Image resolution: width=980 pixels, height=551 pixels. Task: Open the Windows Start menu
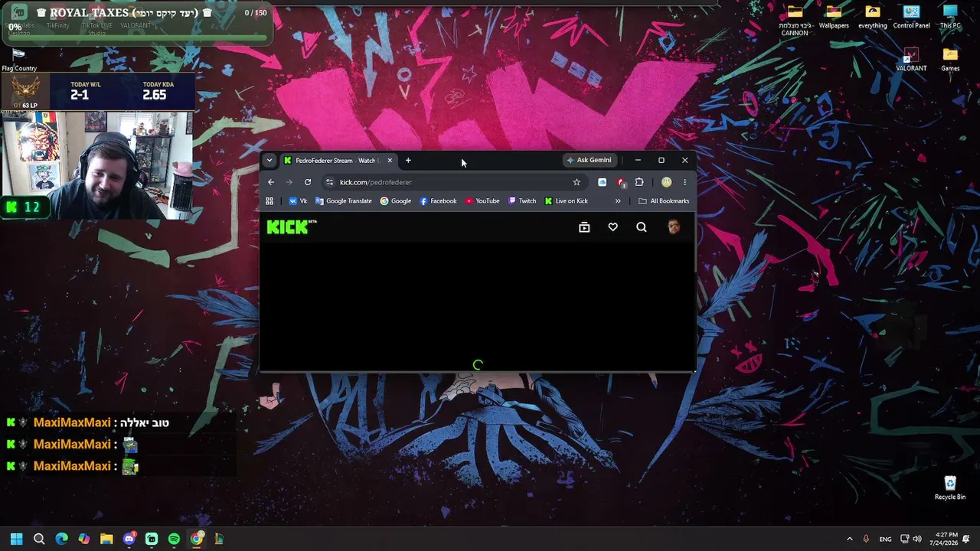coord(17,539)
